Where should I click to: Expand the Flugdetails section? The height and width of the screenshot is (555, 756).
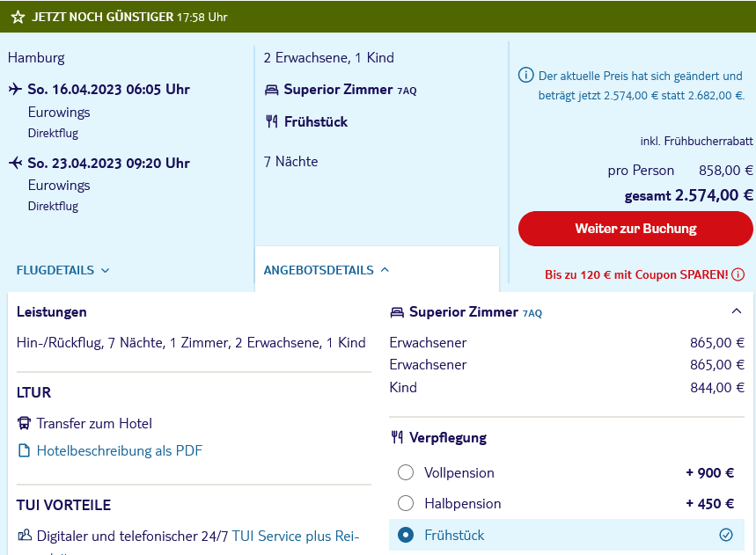[x=106, y=270]
